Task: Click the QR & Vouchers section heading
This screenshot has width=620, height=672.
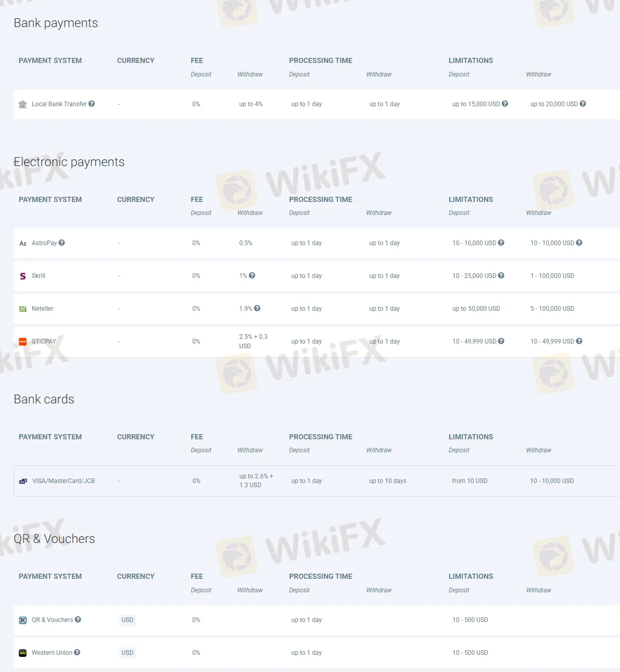Action: point(55,539)
